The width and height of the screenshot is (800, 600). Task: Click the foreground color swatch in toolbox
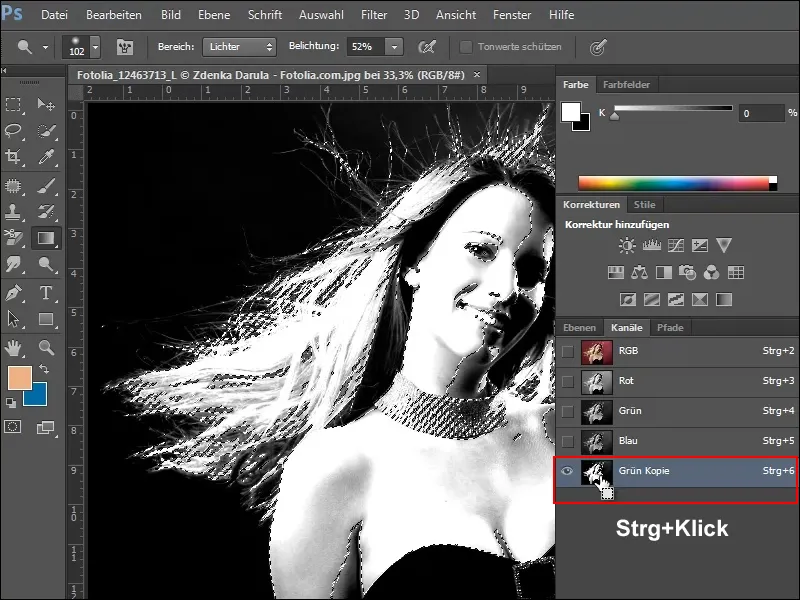(19, 378)
